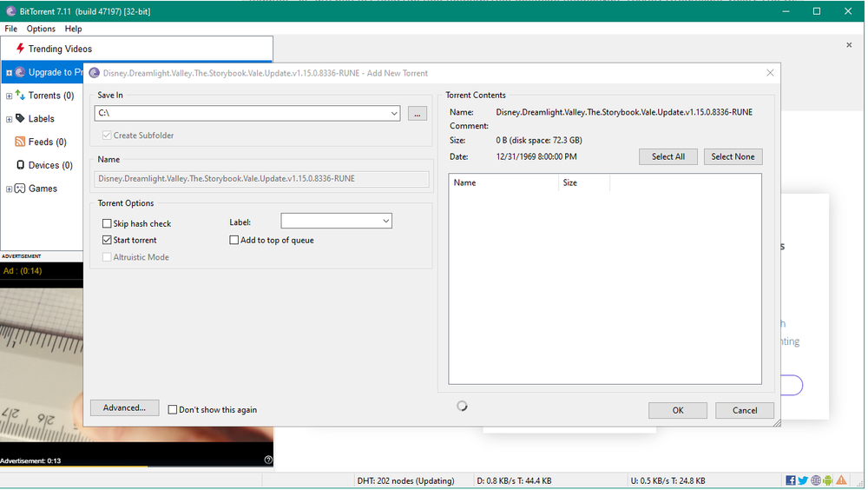Viewport: 868px width, 490px height.
Task: Click the Android icon in status bar
Action: coord(827,480)
